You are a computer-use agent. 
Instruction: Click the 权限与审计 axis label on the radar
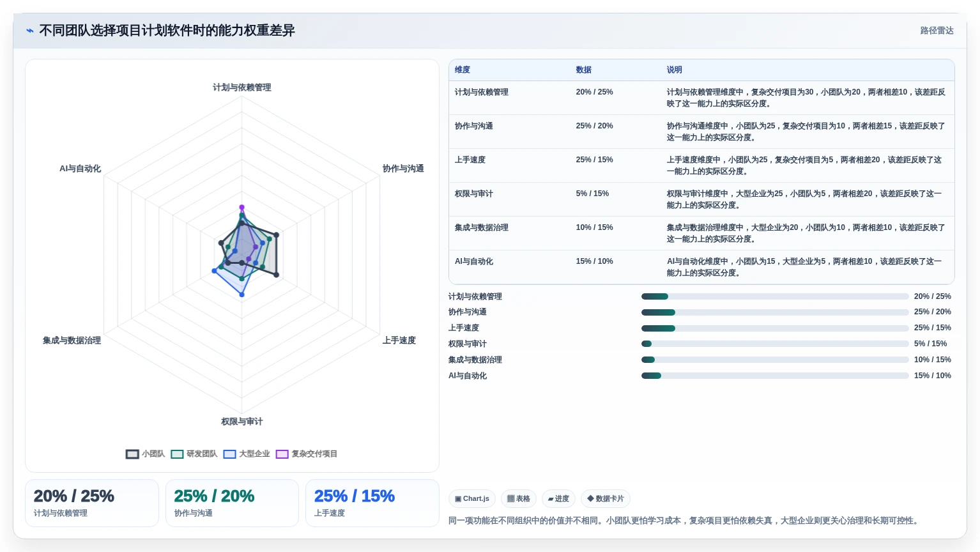(x=241, y=422)
